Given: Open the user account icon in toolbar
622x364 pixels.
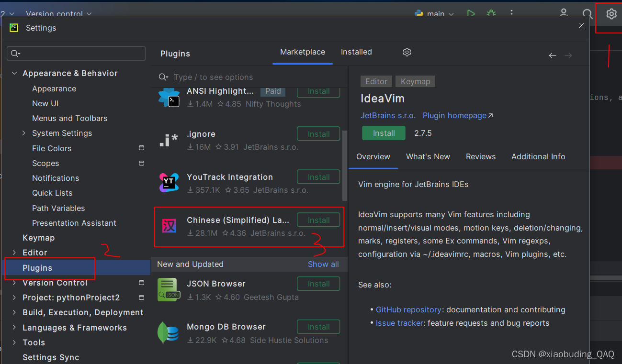Looking at the screenshot, I should point(564,14).
